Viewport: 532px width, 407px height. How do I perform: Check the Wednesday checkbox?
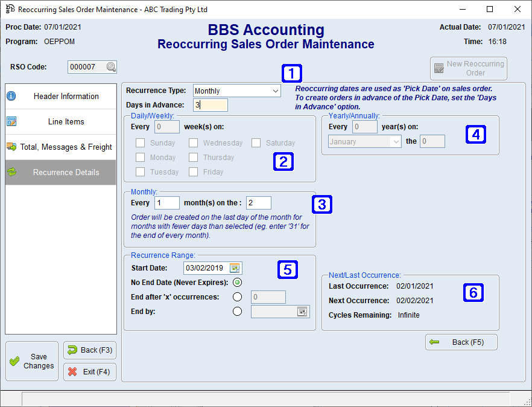(x=193, y=143)
